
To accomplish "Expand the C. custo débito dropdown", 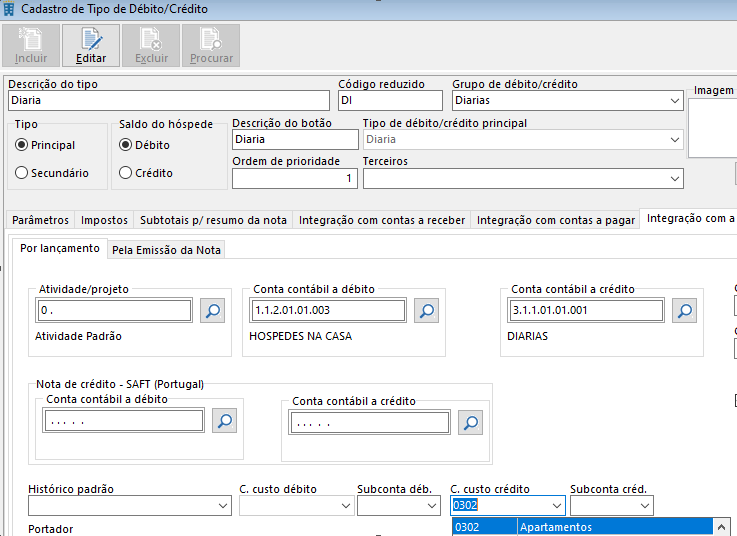I will (x=341, y=507).
